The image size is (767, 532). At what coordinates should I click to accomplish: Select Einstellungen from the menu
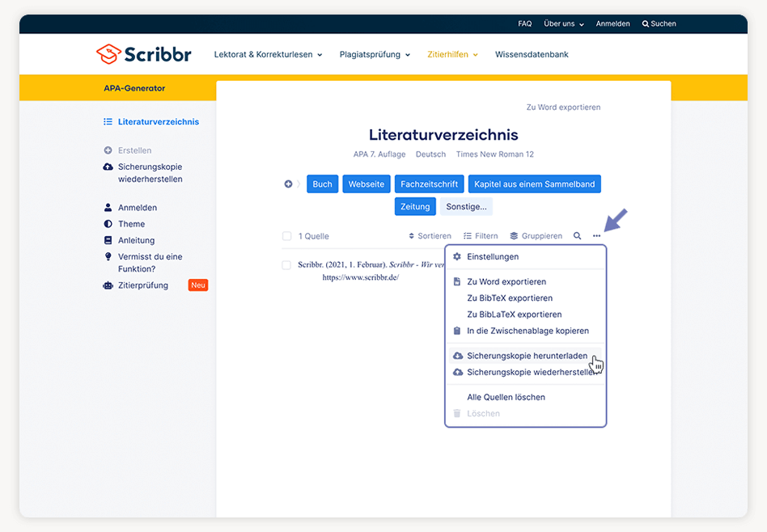click(526, 257)
